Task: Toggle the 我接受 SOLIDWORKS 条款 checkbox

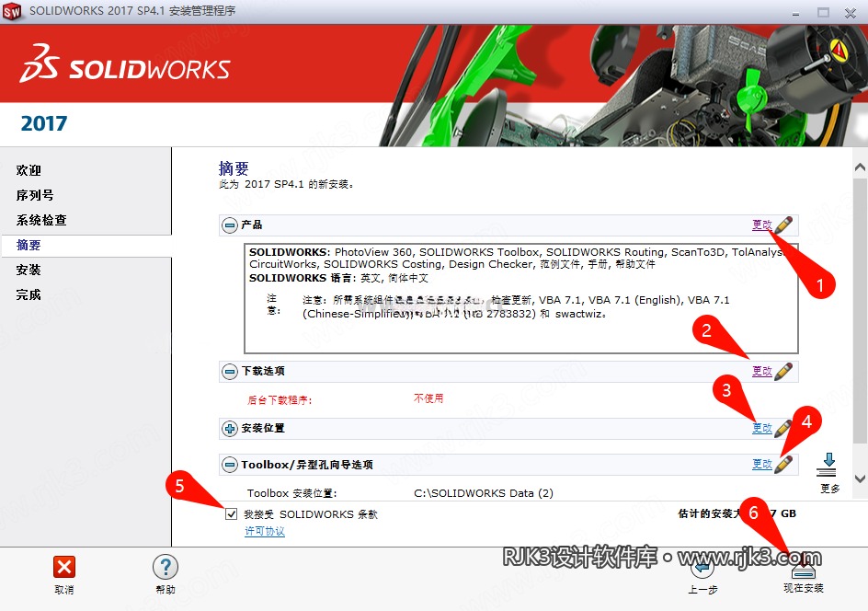Action: point(232,514)
